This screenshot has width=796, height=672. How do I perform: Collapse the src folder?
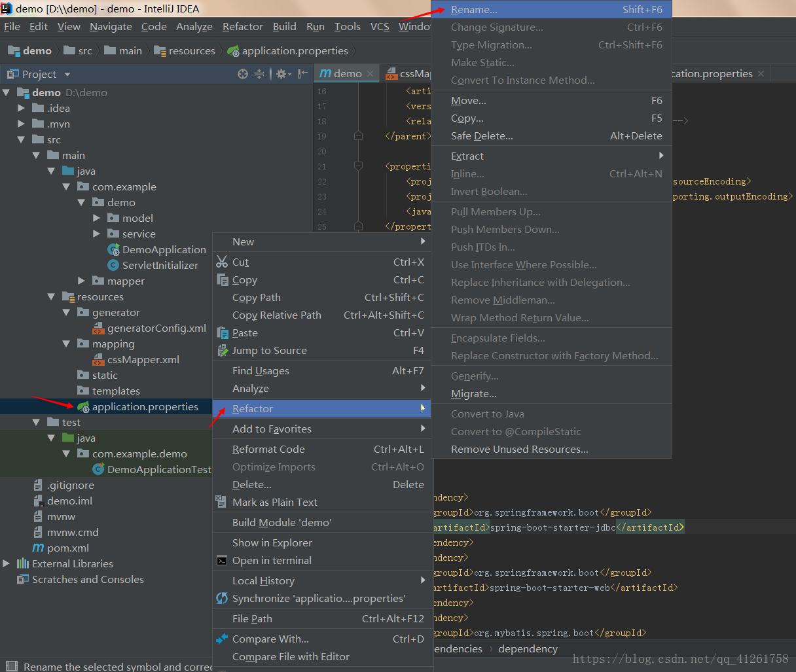point(22,139)
